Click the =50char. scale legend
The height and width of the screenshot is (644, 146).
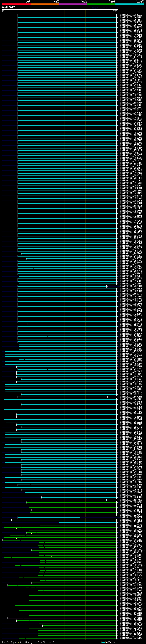click(109, 642)
